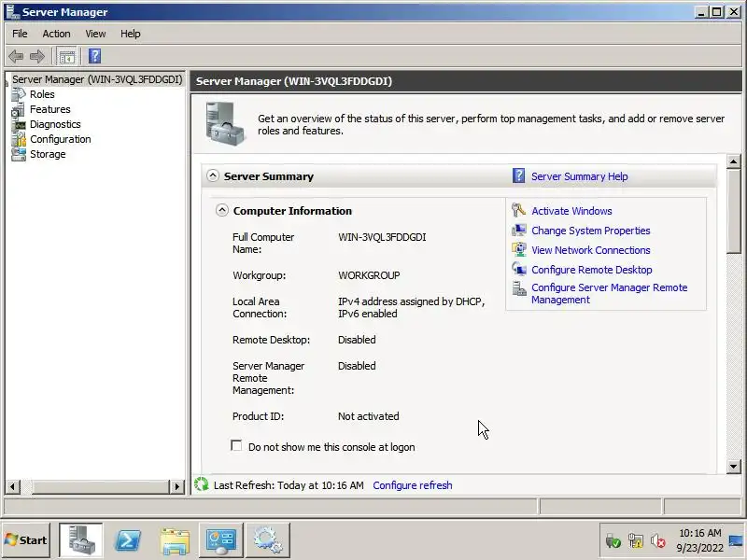Click 'IPv4 address assigned by DHCP' text
The height and width of the screenshot is (560, 747).
coord(410,301)
